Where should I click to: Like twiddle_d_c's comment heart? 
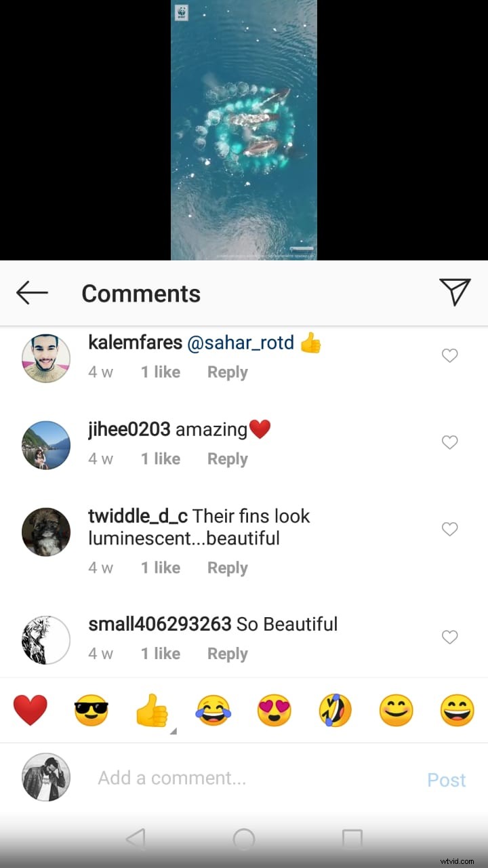tap(450, 529)
